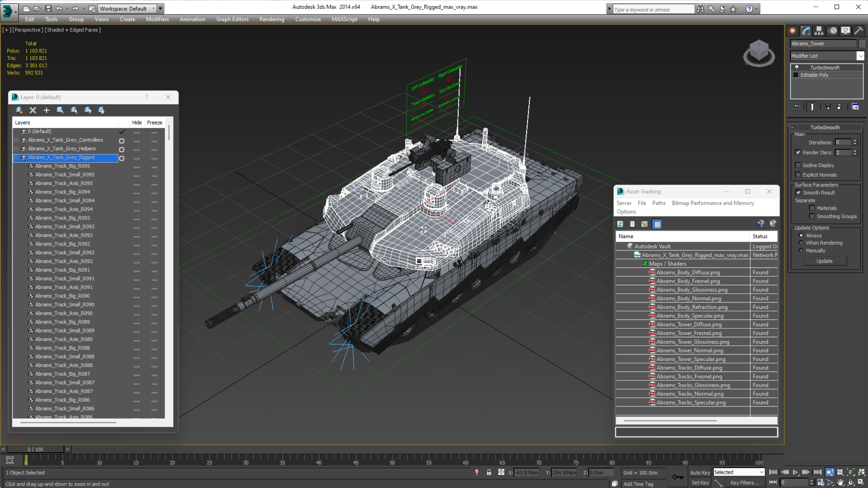Expand Editable Poly in modifier stack
The height and width of the screenshot is (488, 868).
[x=796, y=75]
